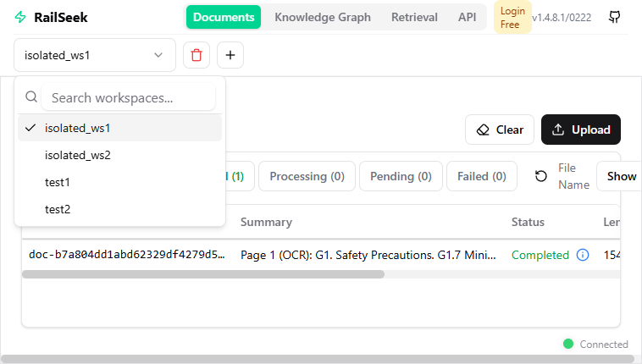Focus the Search workspaces input field
Image resolution: width=642 pixels, height=364 pixels.
coord(127,97)
